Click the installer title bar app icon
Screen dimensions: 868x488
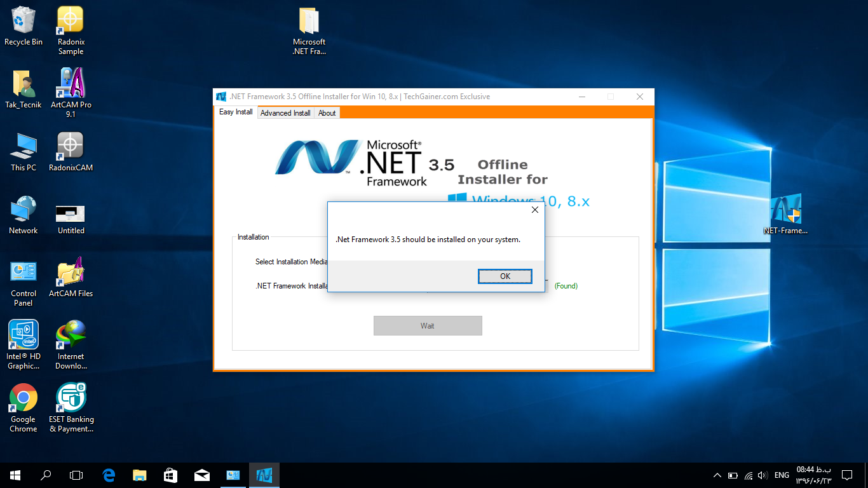pyautogui.click(x=221, y=97)
